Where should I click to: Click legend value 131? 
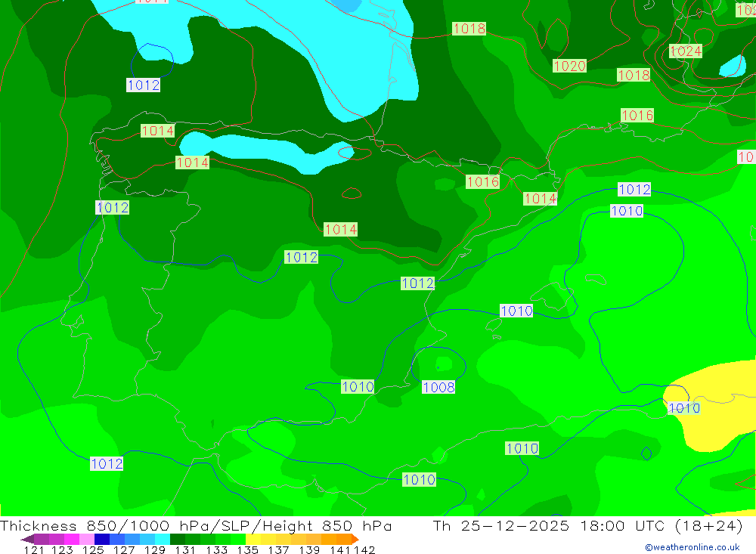pos(185,549)
